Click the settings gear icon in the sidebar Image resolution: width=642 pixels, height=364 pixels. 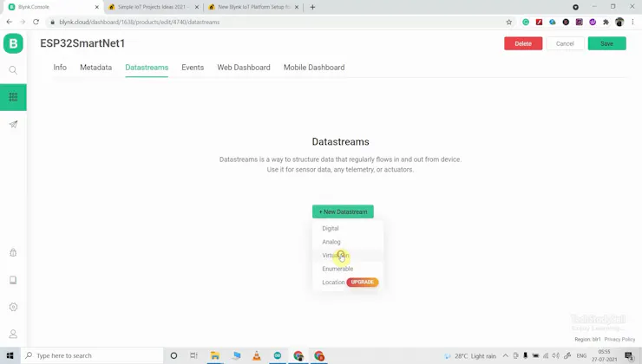pos(13,307)
